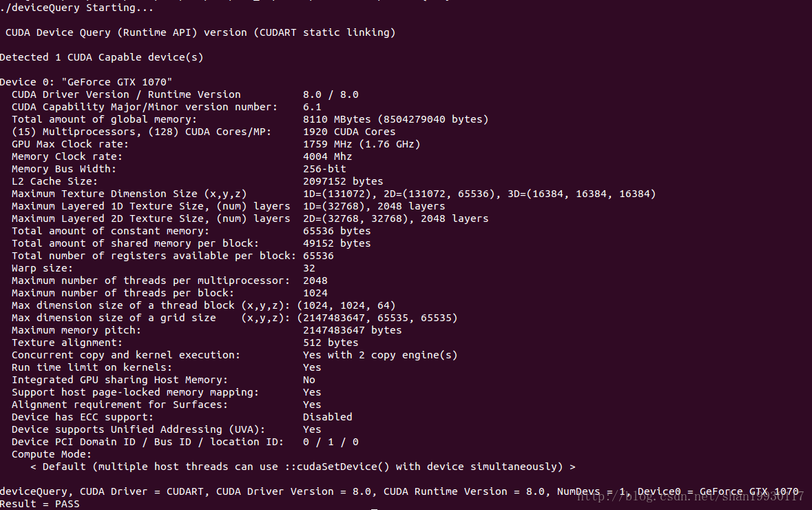Click the "GeForce GTX 1070" device name

pyautogui.click(x=116, y=82)
